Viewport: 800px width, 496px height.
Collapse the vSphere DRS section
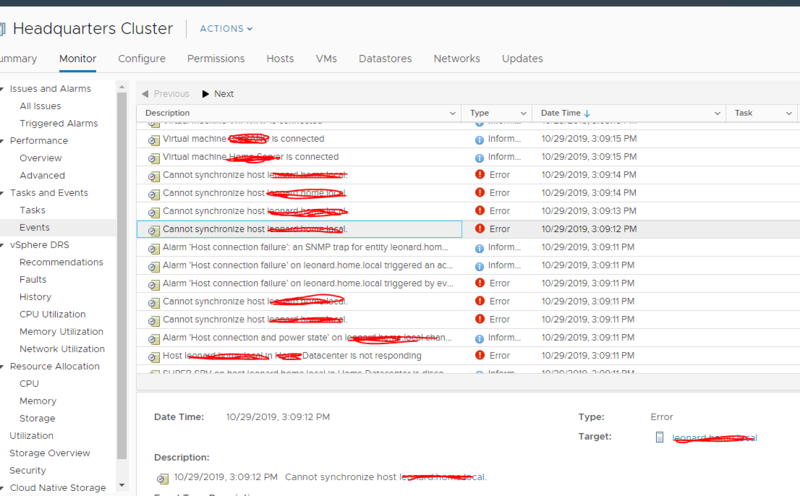pyautogui.click(x=2, y=245)
